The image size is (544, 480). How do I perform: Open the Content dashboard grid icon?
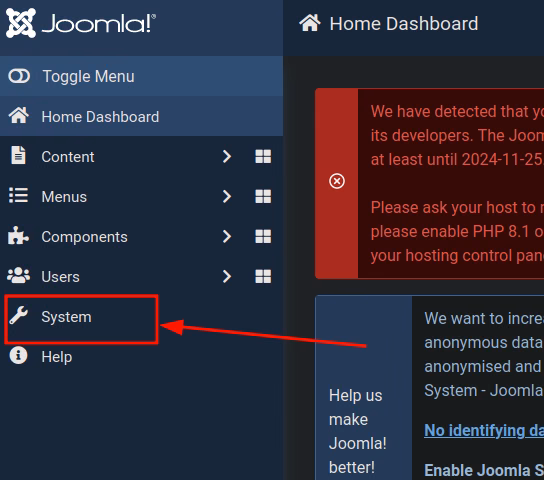point(263,156)
